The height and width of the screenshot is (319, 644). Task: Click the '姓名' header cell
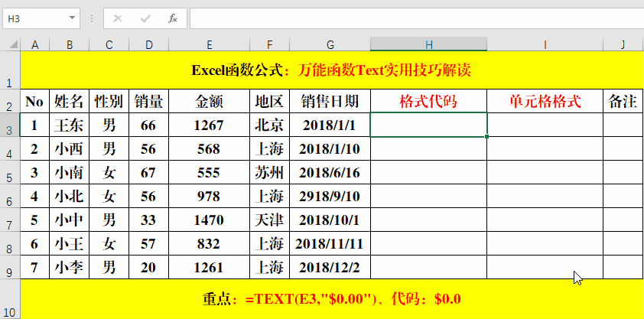70,101
